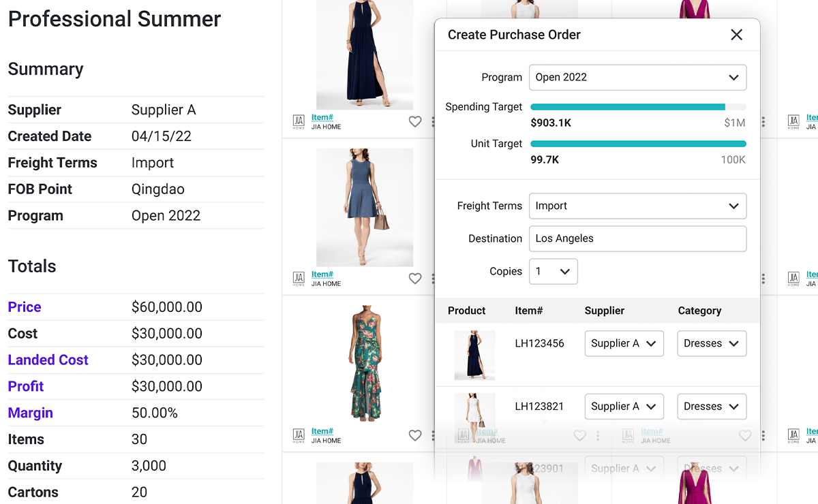The width and height of the screenshot is (818, 504).
Task: Favorite the navy halter maxi dress
Action: [x=415, y=121]
